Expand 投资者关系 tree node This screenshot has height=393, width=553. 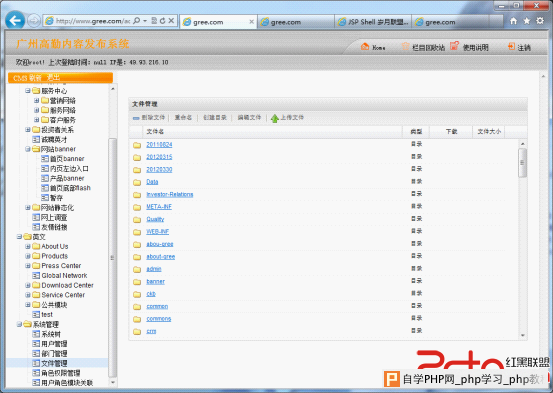click(28, 129)
